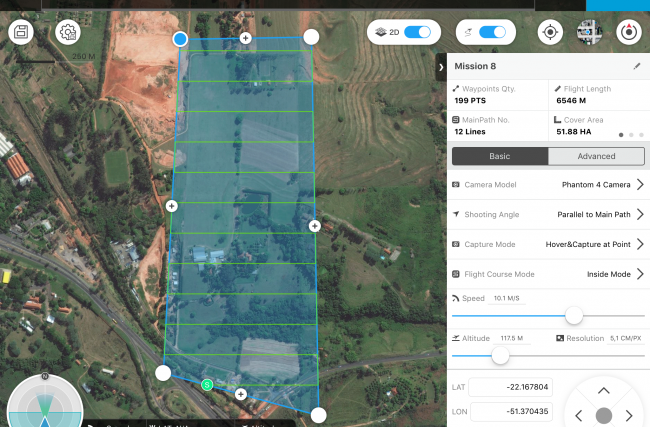Nudge waypoint left with left arrow
Image resolution: width=650 pixels, height=427 pixels.
[x=579, y=415]
